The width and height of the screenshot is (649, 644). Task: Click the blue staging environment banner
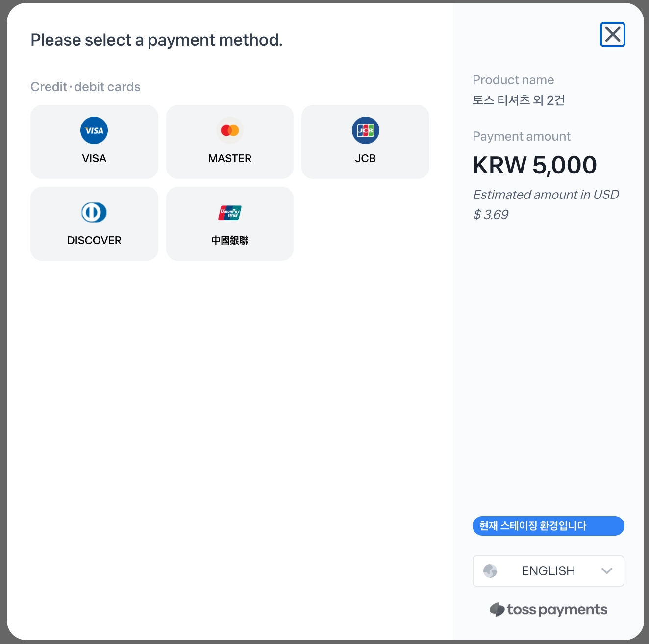point(548,526)
